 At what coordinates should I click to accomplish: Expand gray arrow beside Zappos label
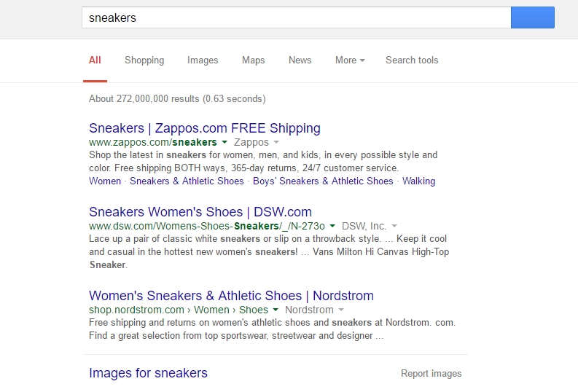(x=276, y=142)
